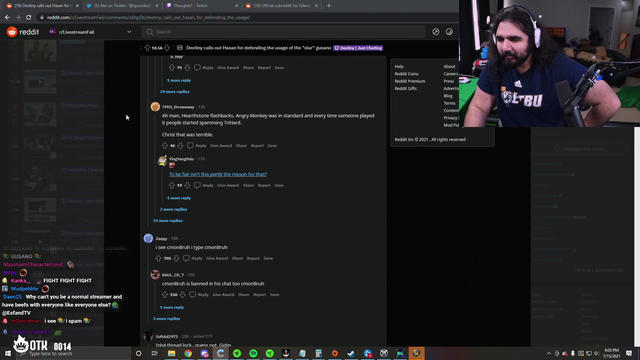The height and width of the screenshot is (360, 640).
Task: Click username SoftAd2913
Action: click(x=167, y=337)
